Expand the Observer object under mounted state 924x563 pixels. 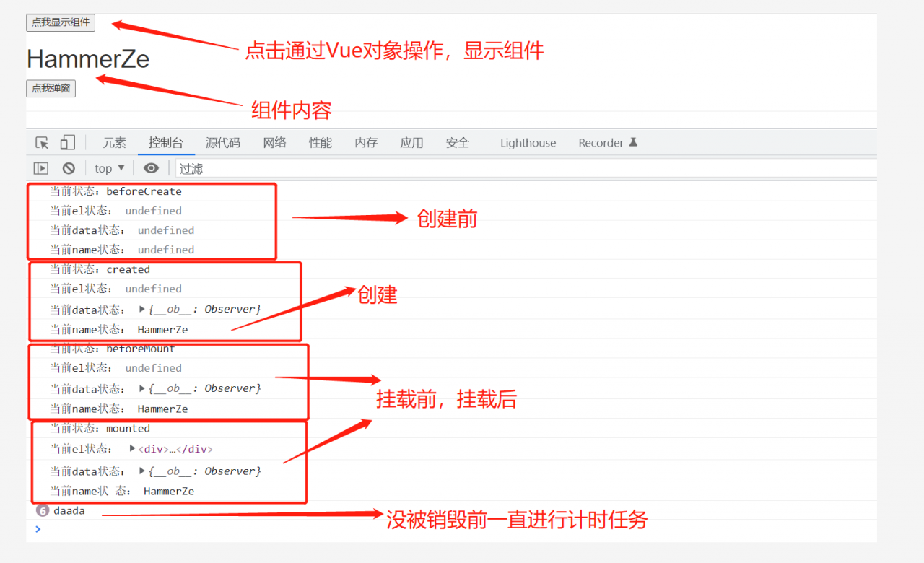pyautogui.click(x=142, y=471)
